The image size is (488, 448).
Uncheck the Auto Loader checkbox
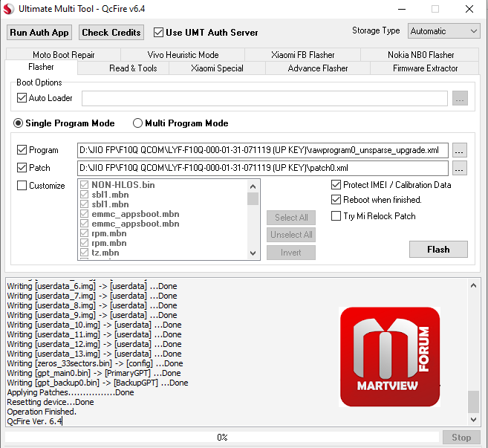22,98
